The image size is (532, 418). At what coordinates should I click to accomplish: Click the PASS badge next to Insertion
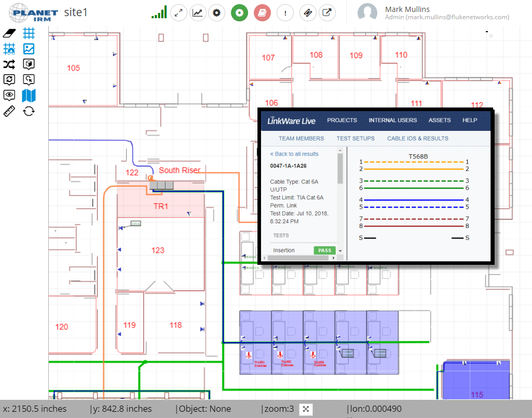[x=324, y=250]
